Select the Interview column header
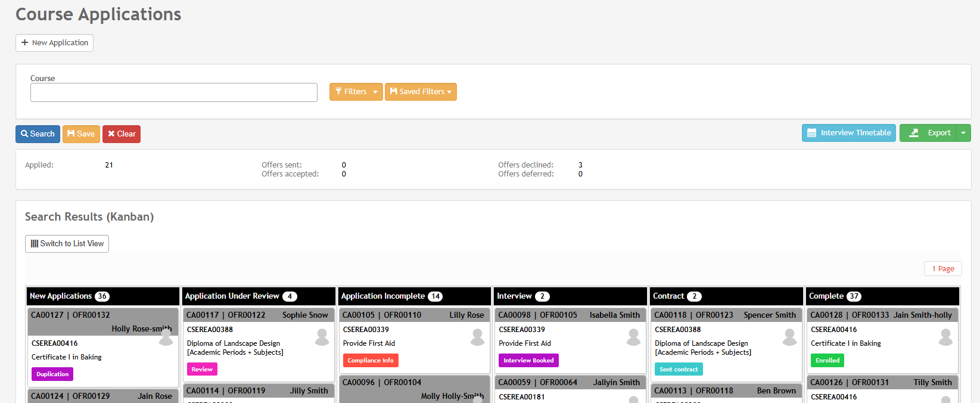The image size is (980, 403). [x=571, y=296]
